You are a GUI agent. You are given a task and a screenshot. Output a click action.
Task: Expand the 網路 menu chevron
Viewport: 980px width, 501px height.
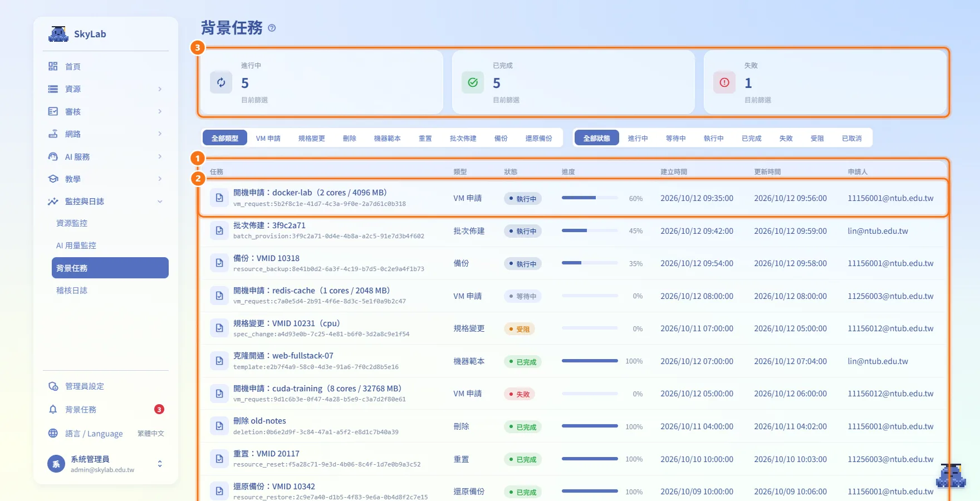coord(160,134)
